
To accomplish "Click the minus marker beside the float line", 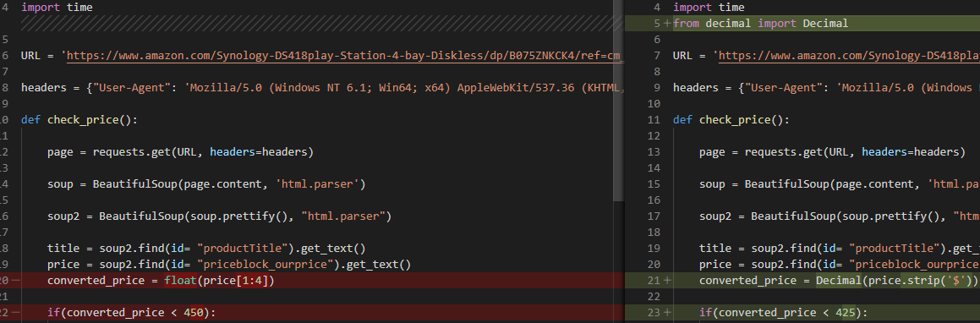I will click(x=15, y=281).
